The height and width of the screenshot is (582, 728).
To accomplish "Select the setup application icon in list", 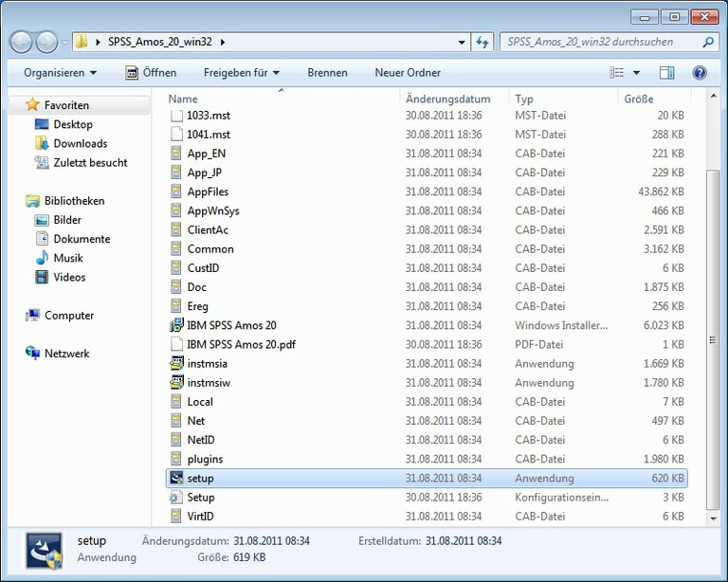I will point(176,478).
